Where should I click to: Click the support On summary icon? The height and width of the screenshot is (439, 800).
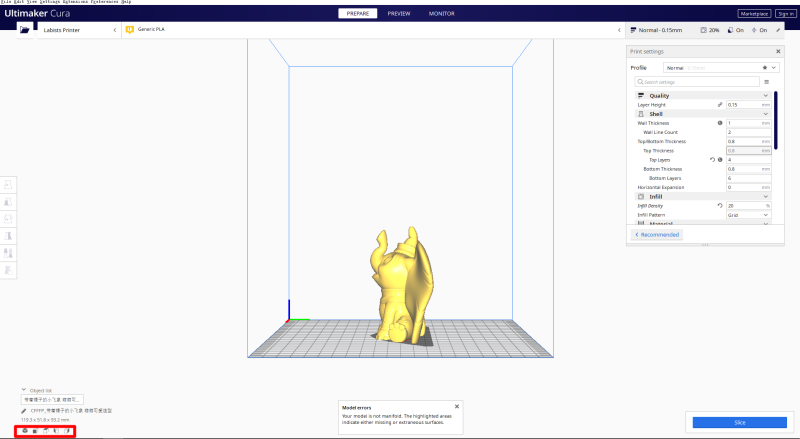click(731, 30)
